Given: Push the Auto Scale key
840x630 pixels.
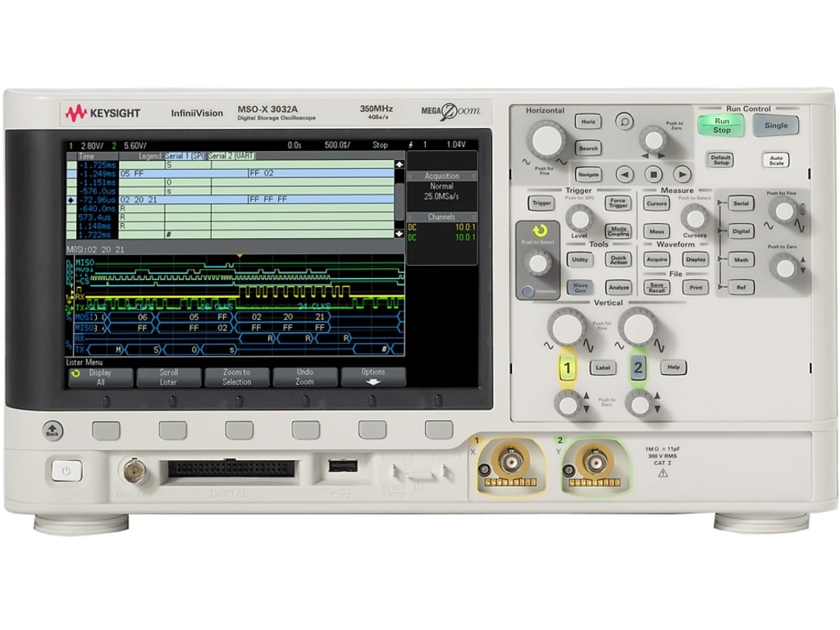Looking at the screenshot, I should coord(776,160).
